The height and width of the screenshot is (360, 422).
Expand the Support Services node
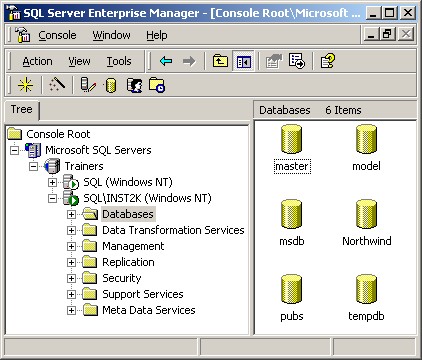71,294
